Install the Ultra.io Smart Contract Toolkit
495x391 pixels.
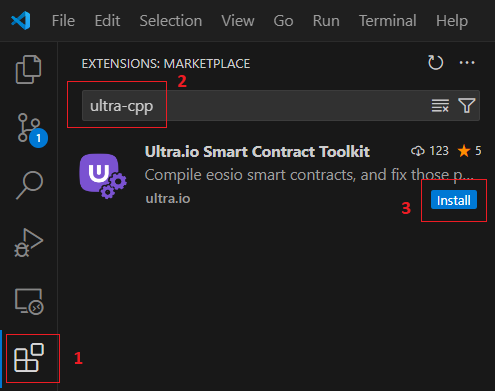(454, 200)
